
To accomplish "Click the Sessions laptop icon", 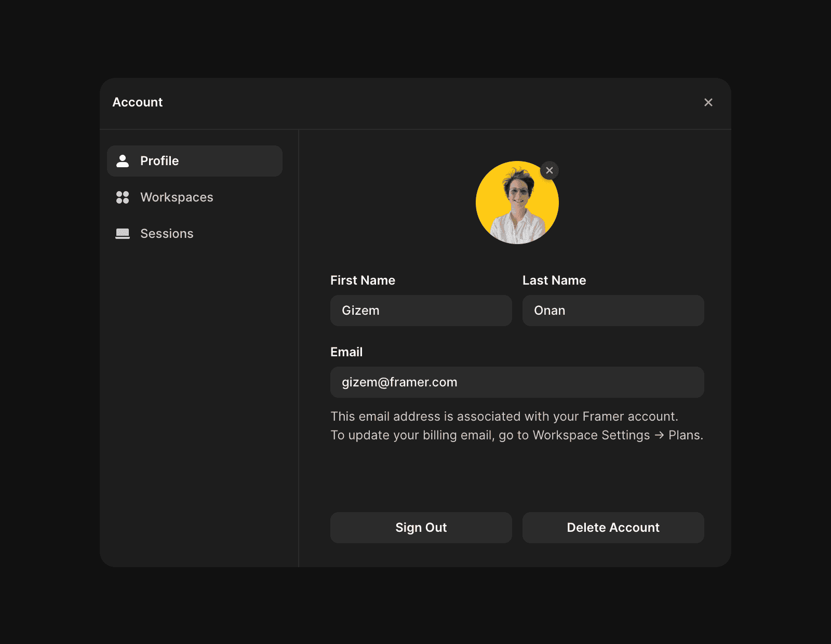I will point(123,234).
